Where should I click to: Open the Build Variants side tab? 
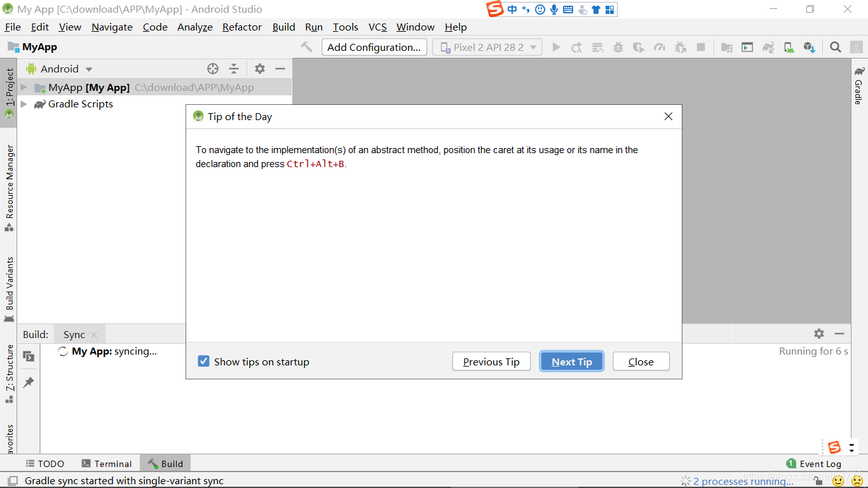tap(9, 289)
